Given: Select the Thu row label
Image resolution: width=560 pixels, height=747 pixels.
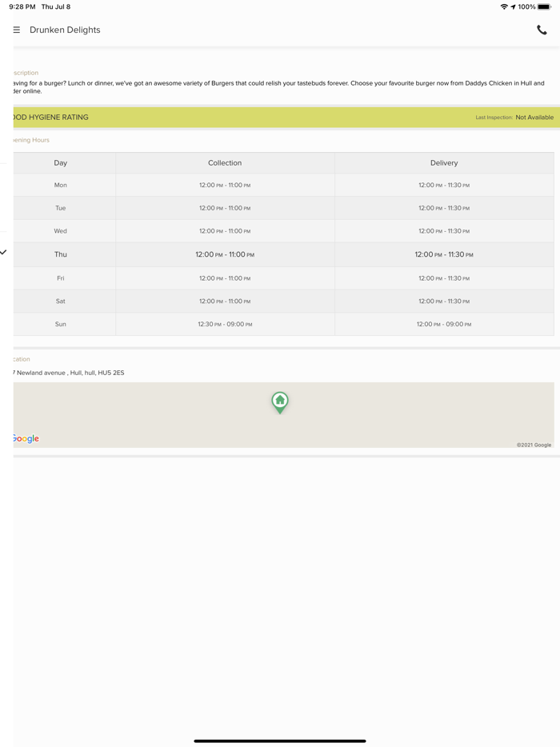Looking at the screenshot, I should (61, 254).
